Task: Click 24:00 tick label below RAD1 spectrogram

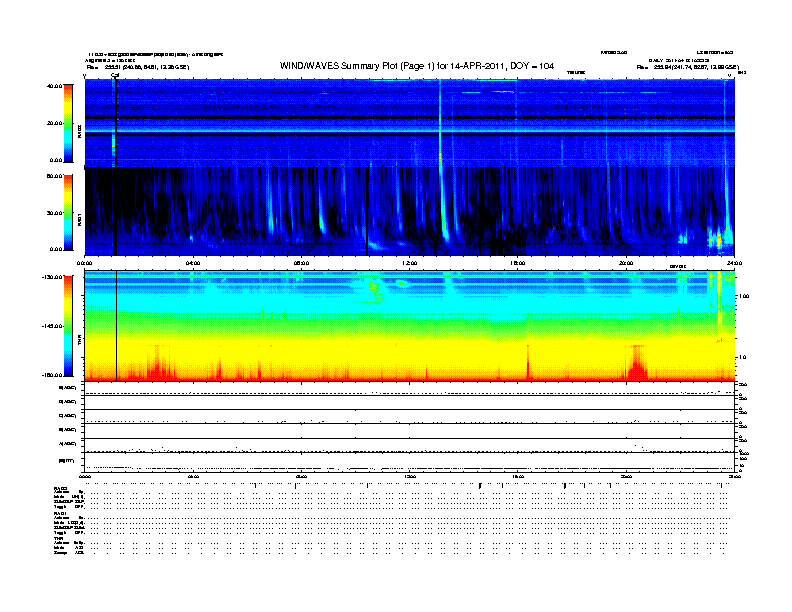Action: coord(734,263)
